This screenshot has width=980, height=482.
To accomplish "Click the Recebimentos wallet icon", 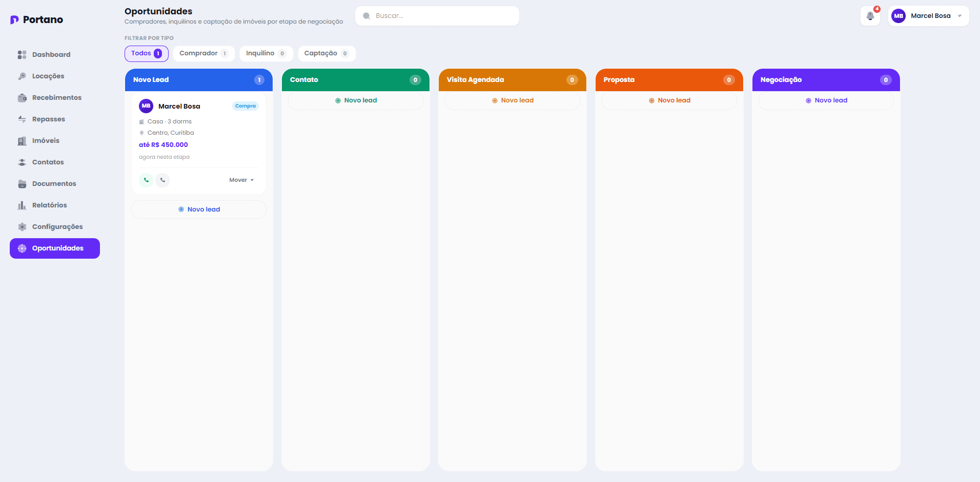I will (x=22, y=98).
